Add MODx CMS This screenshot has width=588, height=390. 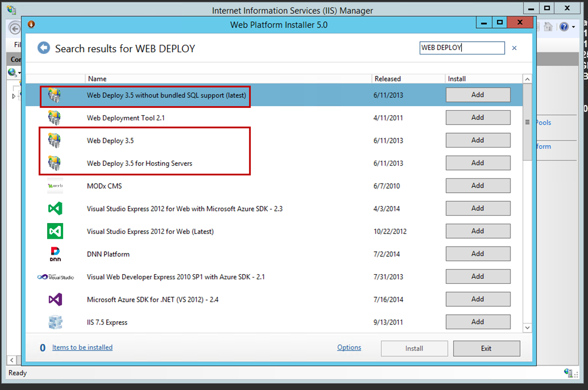click(478, 185)
